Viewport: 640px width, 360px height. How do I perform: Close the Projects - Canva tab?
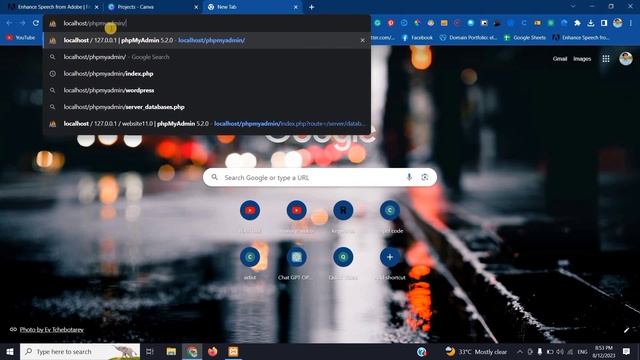tap(196, 7)
